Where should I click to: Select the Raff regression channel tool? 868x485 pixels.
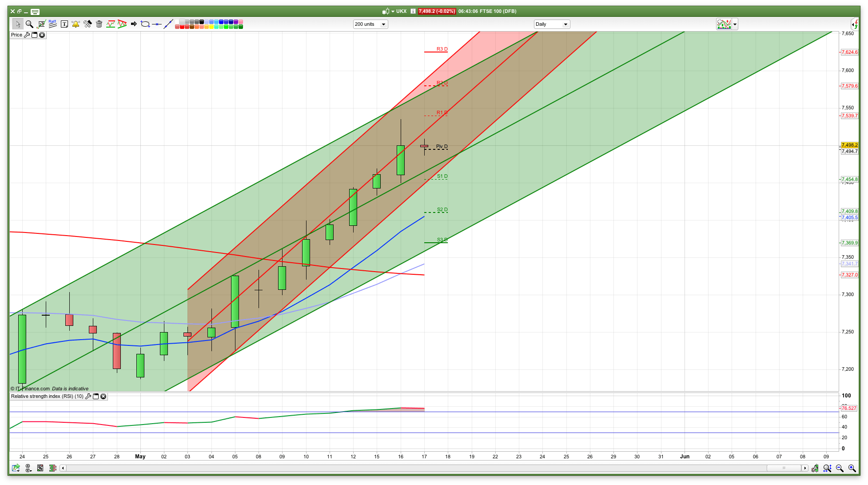(52, 24)
